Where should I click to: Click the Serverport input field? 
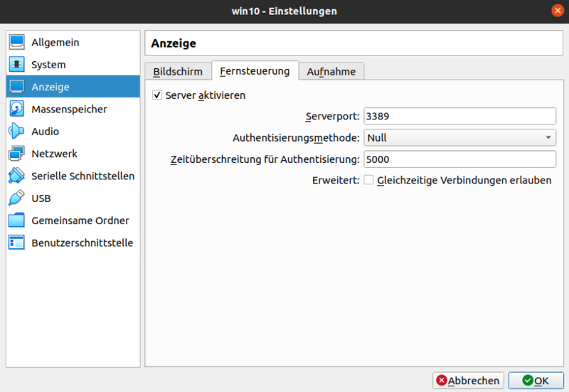[459, 117]
